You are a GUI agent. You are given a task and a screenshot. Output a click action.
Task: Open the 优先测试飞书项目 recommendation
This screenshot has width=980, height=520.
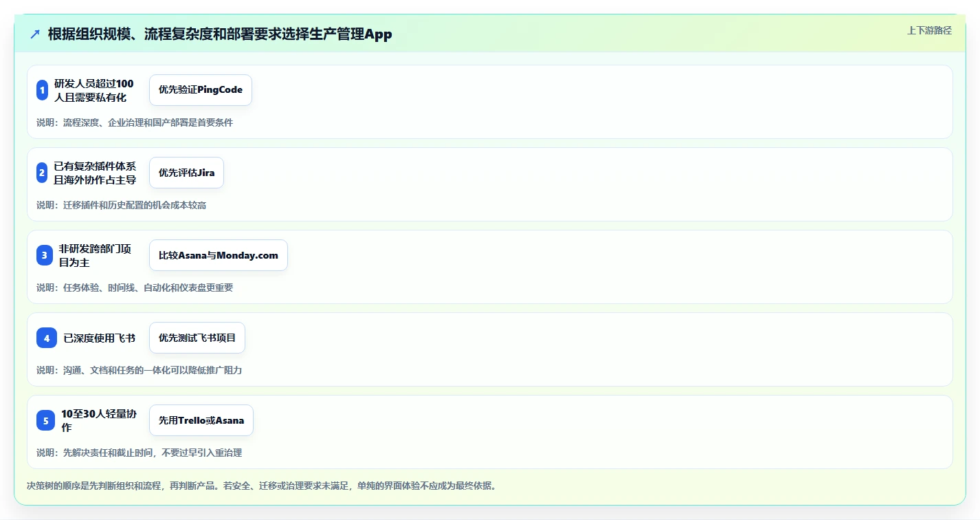point(197,338)
